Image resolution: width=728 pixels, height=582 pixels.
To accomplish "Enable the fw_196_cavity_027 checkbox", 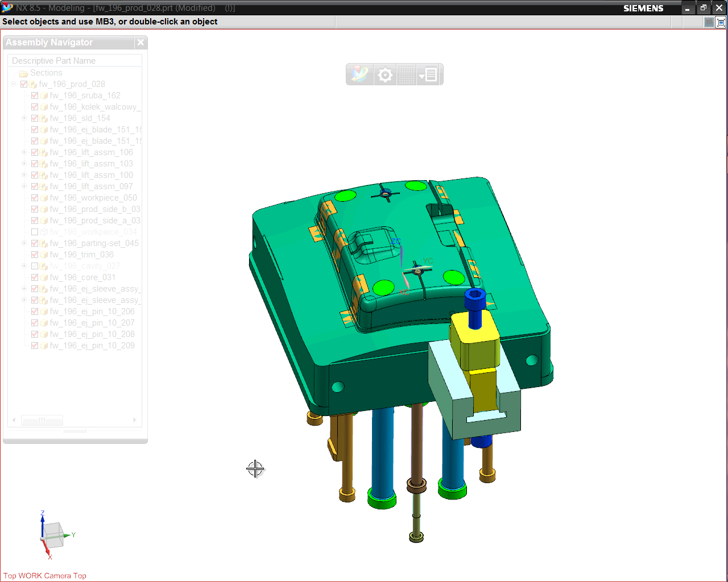I will pos(35,266).
